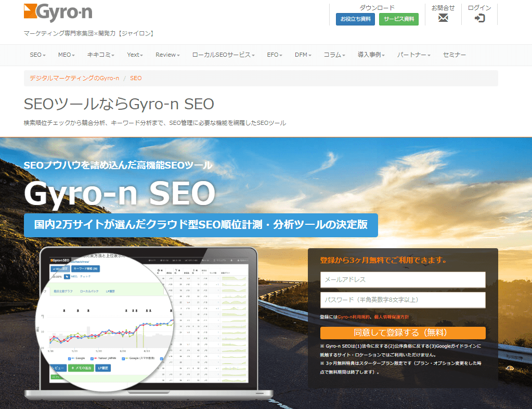Expand the MEO nav dropdown
The width and height of the screenshot is (532, 409).
66,55
